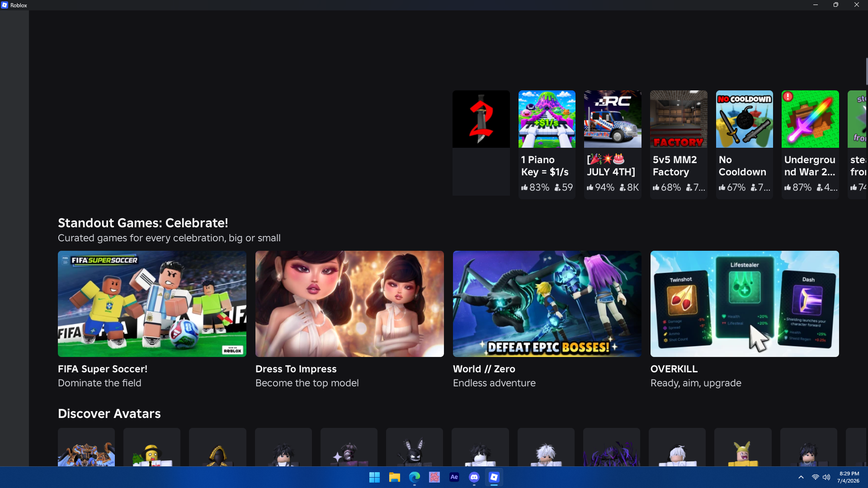Click the OVERKILL title
Viewport: 868px width, 488px height.
tap(674, 369)
